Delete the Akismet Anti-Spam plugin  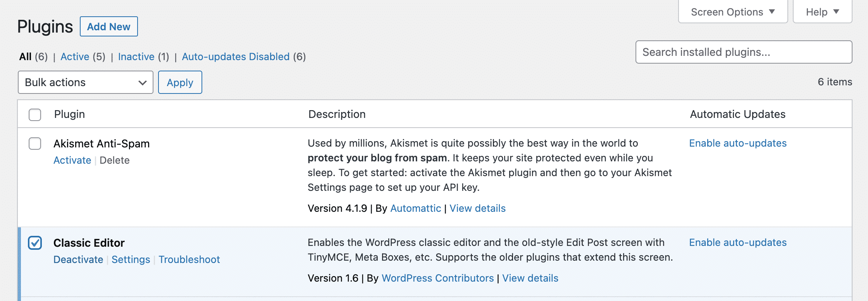pyautogui.click(x=115, y=160)
